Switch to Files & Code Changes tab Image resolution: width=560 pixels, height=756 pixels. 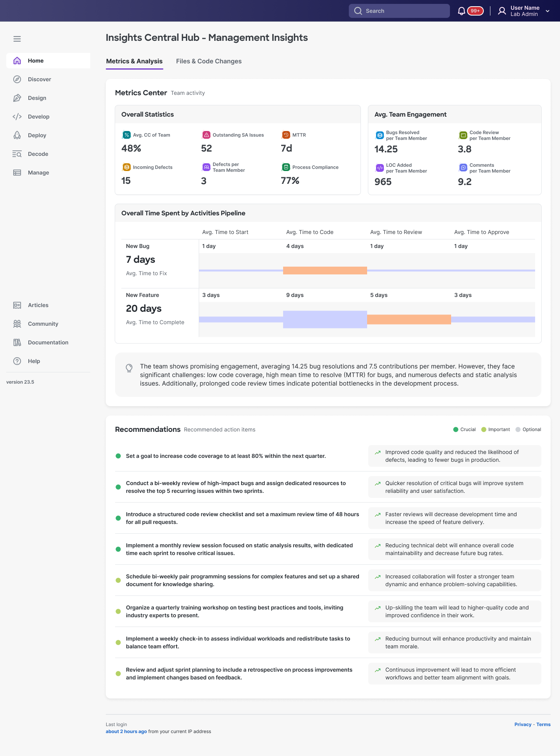point(209,61)
